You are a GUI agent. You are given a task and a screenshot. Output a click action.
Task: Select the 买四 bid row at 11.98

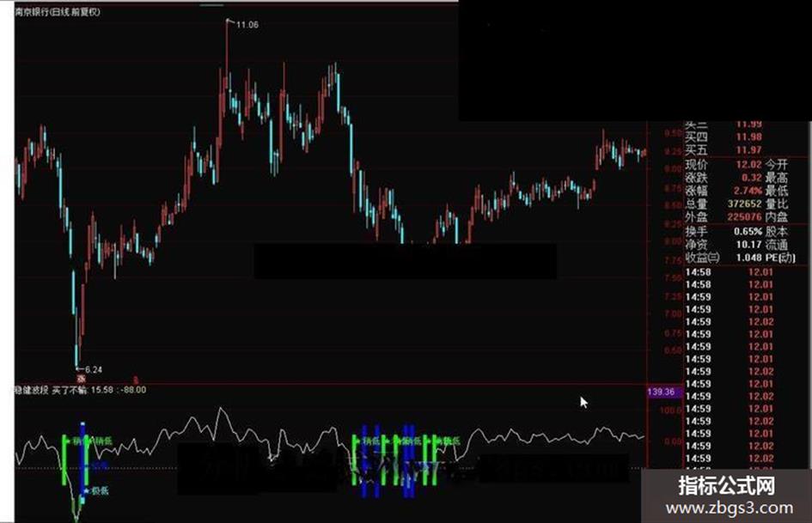click(724, 137)
